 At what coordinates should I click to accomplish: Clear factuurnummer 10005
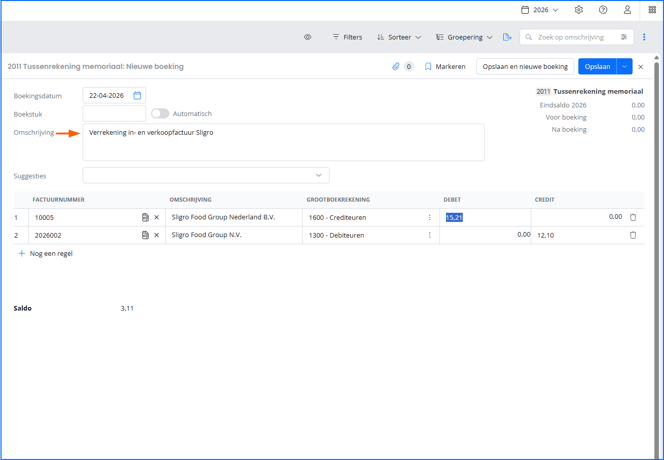157,217
